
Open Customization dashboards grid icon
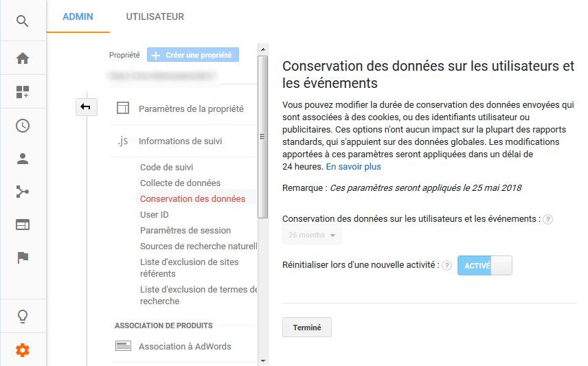point(23,92)
